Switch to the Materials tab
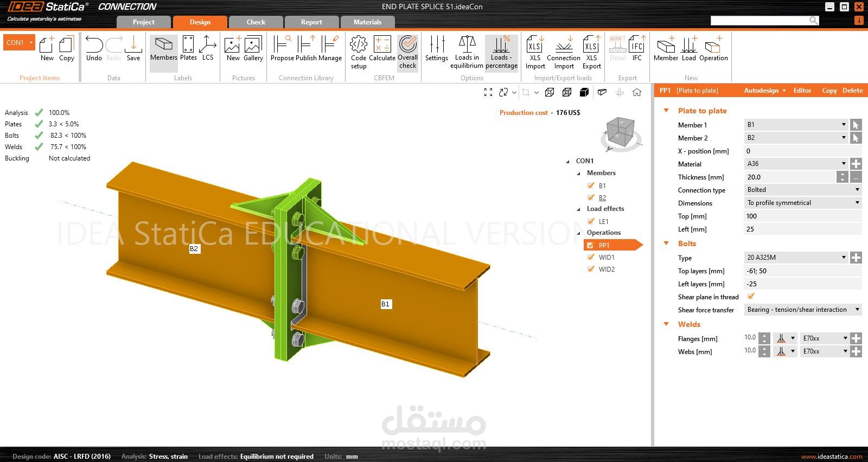Screen dimensions: 868x462 click(368, 22)
